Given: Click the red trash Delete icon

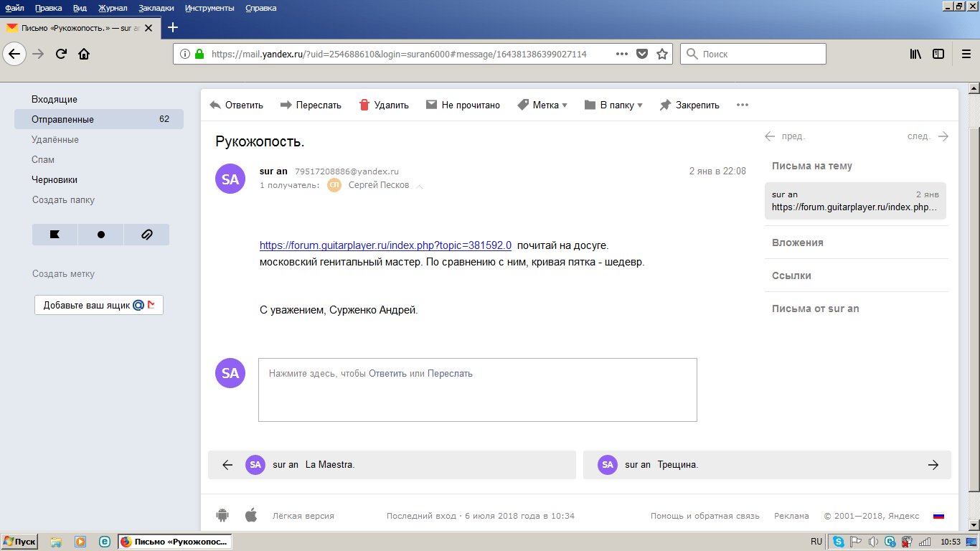Looking at the screenshot, I should [x=364, y=105].
